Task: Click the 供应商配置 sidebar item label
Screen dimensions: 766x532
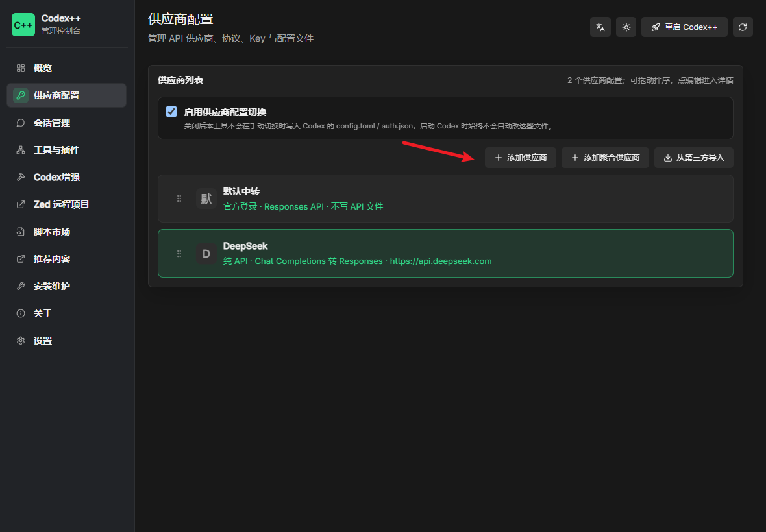Action: (x=56, y=95)
